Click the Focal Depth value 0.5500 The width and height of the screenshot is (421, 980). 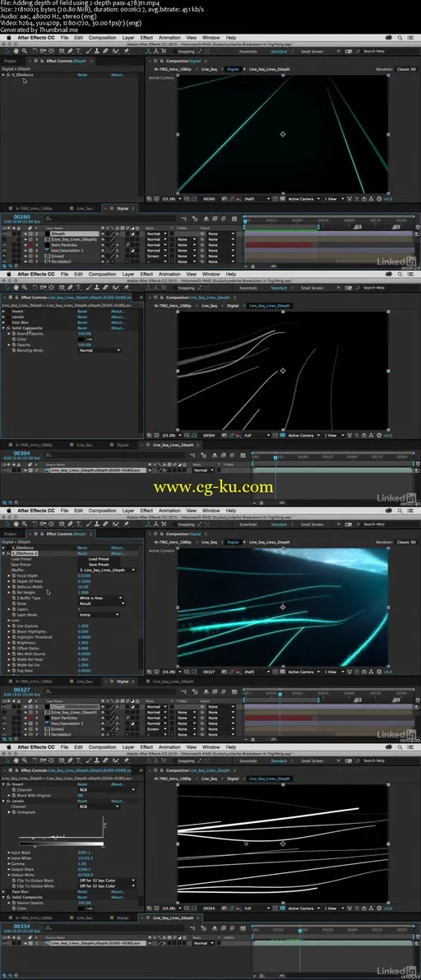85,576
